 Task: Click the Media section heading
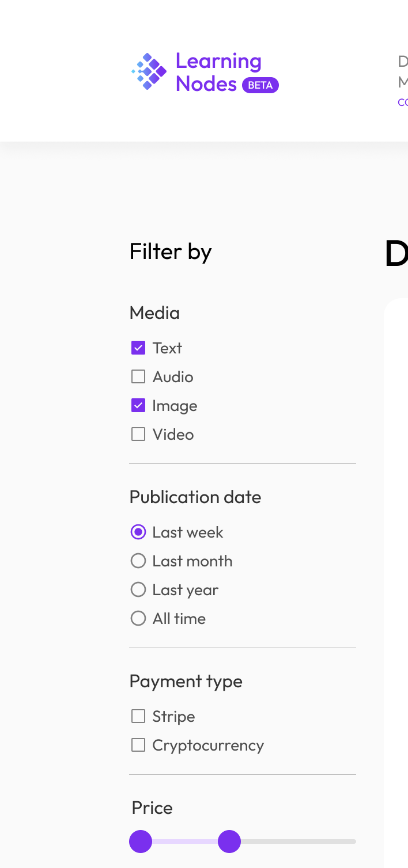tap(154, 313)
